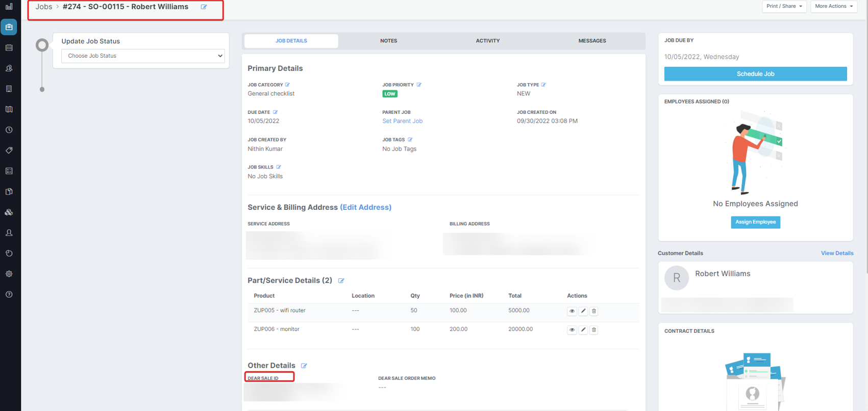
Task: Click the ZUP005 - wifi router product
Action: (280, 310)
